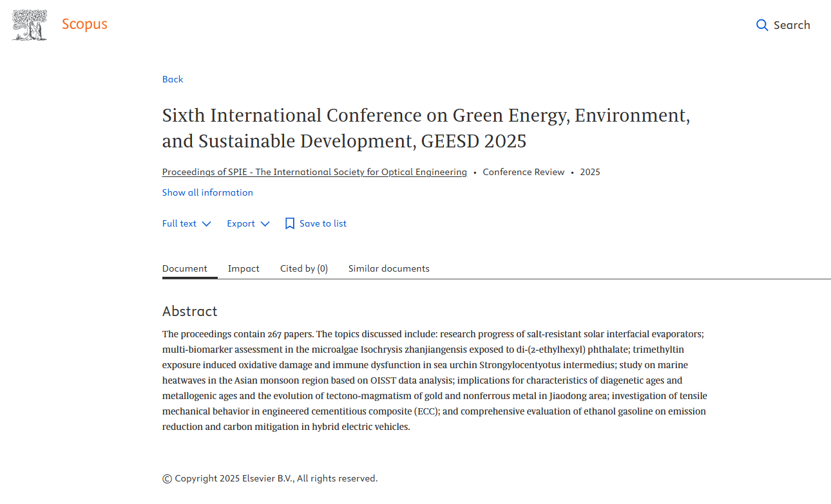Click the Abstract section heading
Screen dimensions: 831x504
190,312
